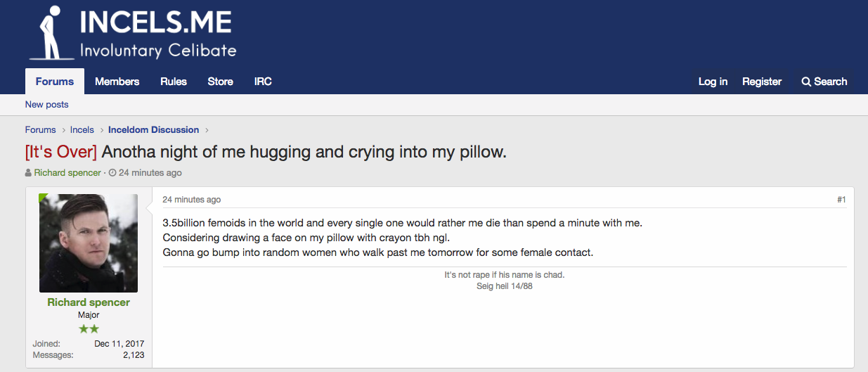This screenshot has height=372, width=868.
Task: Open post permalink #1
Action: coord(841,200)
